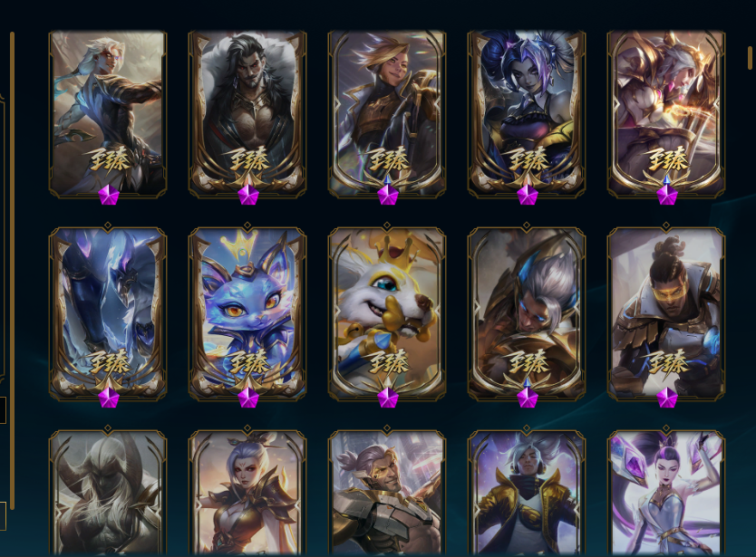Select the white-haired archer skin card
This screenshot has width=756, height=557.
(x=108, y=114)
